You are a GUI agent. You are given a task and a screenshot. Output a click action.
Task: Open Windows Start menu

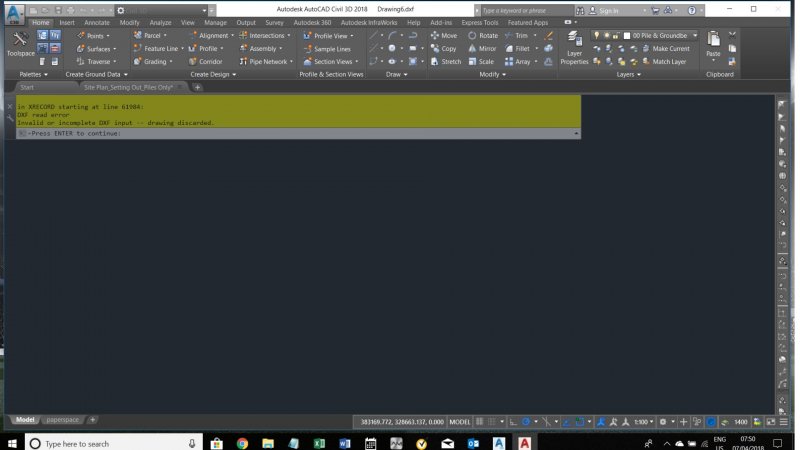click(12, 443)
